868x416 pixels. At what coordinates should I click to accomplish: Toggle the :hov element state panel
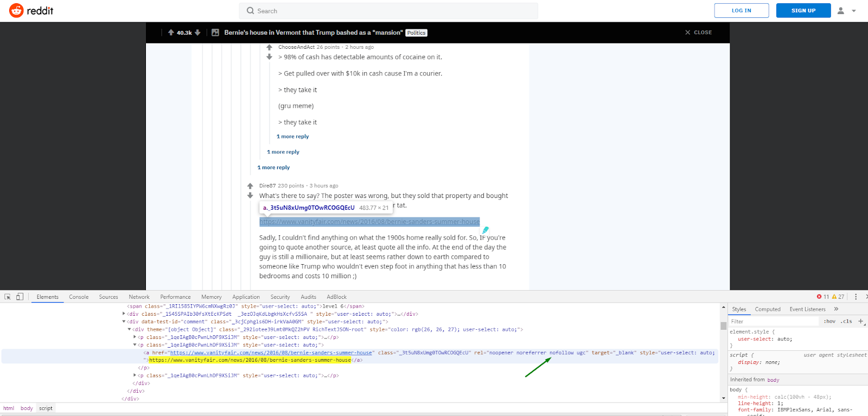pyautogui.click(x=829, y=322)
